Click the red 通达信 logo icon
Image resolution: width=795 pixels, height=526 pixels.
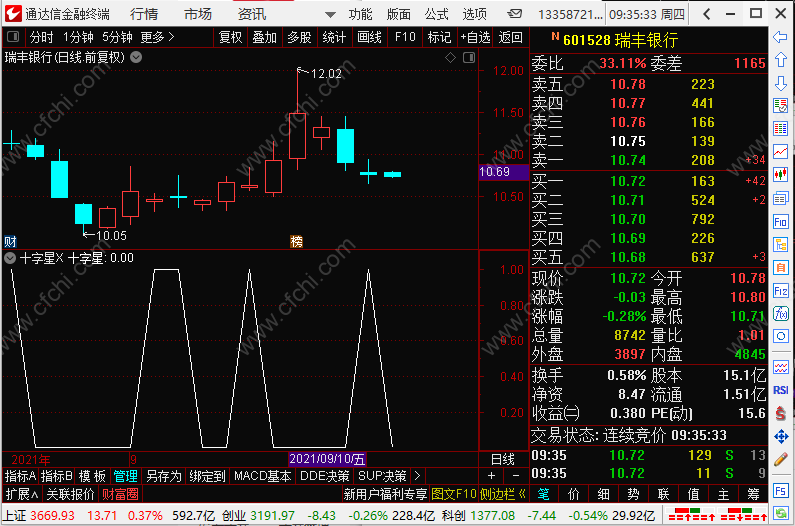13,14
